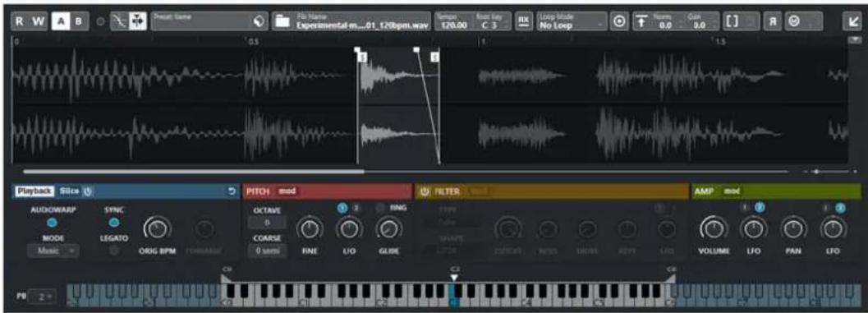
Task: Open the Filter section tab
Action: pyautogui.click(x=447, y=191)
